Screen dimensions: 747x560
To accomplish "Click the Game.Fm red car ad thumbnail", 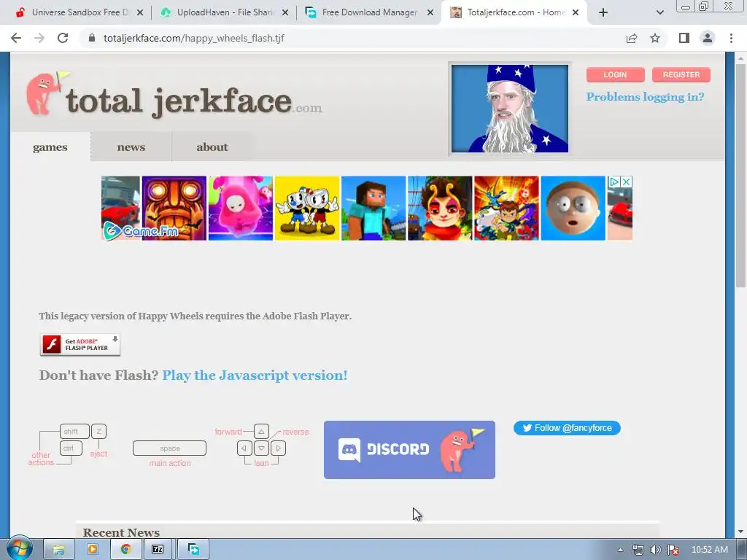I will coord(120,208).
